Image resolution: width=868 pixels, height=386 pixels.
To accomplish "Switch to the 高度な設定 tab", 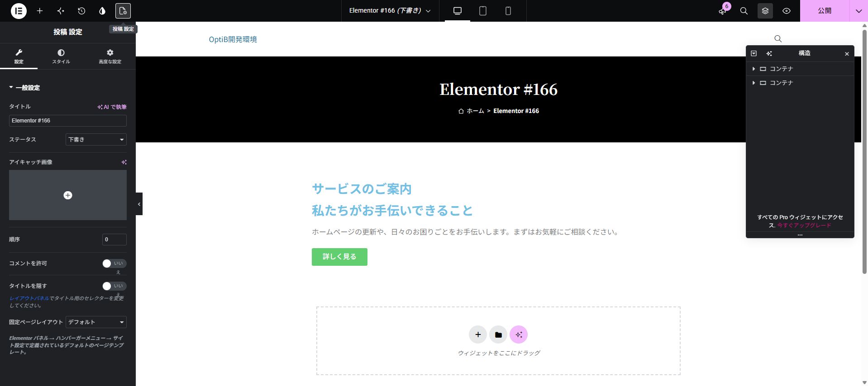I will [110, 56].
